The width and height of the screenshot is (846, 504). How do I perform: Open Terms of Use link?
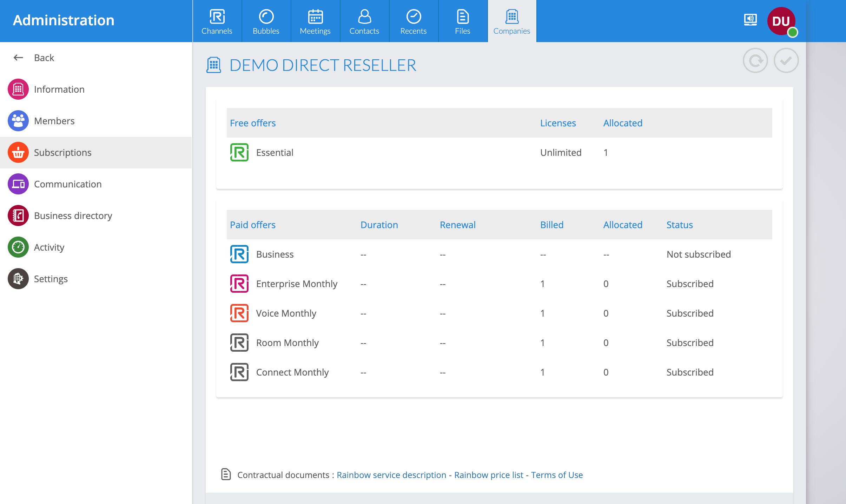point(557,475)
